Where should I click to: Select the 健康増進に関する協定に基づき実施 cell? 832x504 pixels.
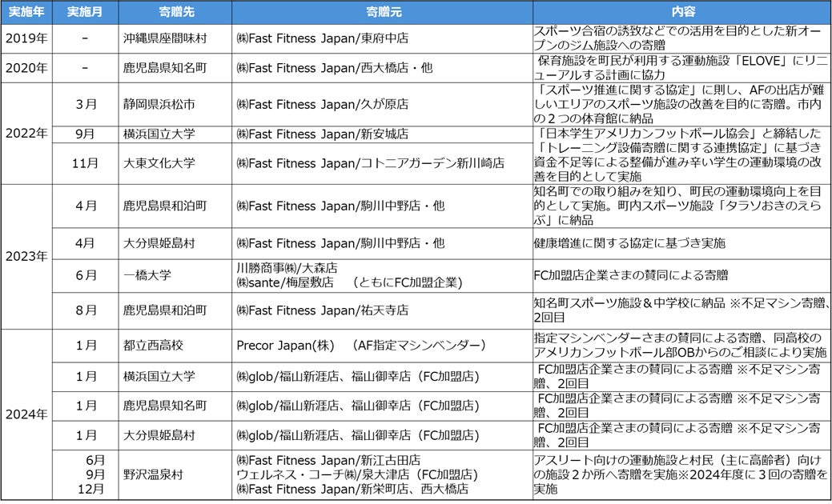pos(681,244)
